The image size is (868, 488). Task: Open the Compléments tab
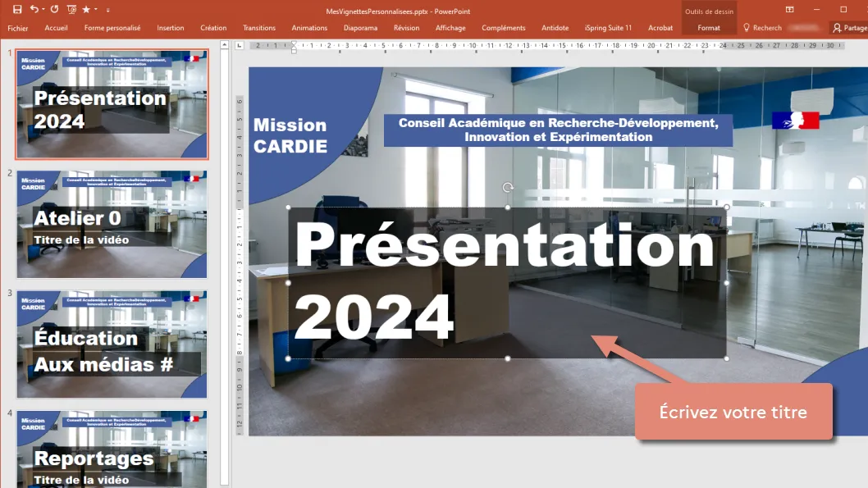tap(504, 28)
